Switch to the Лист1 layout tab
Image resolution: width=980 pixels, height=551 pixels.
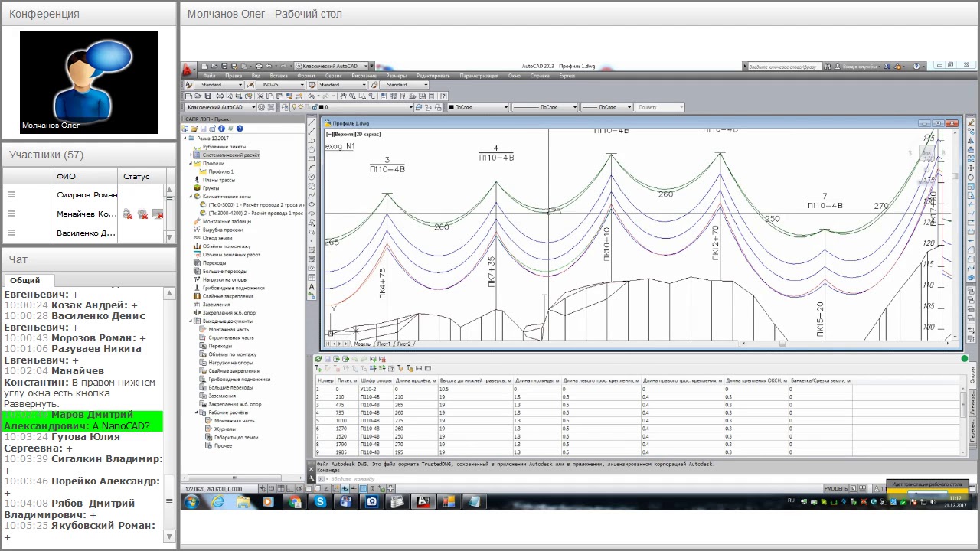point(384,344)
